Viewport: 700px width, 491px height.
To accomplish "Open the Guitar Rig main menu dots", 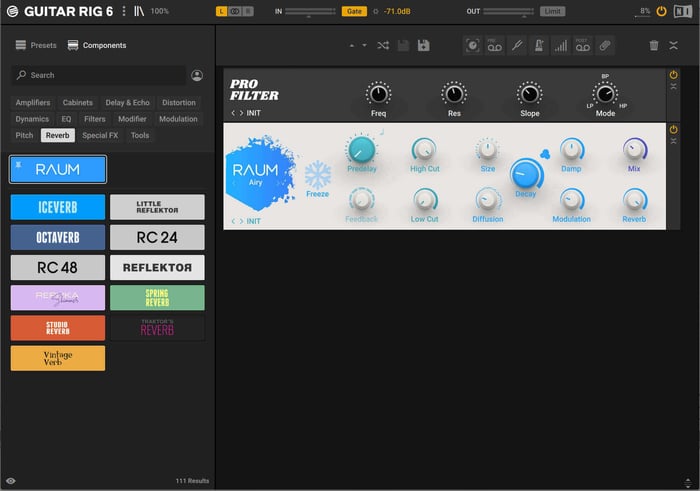I will click(124, 11).
